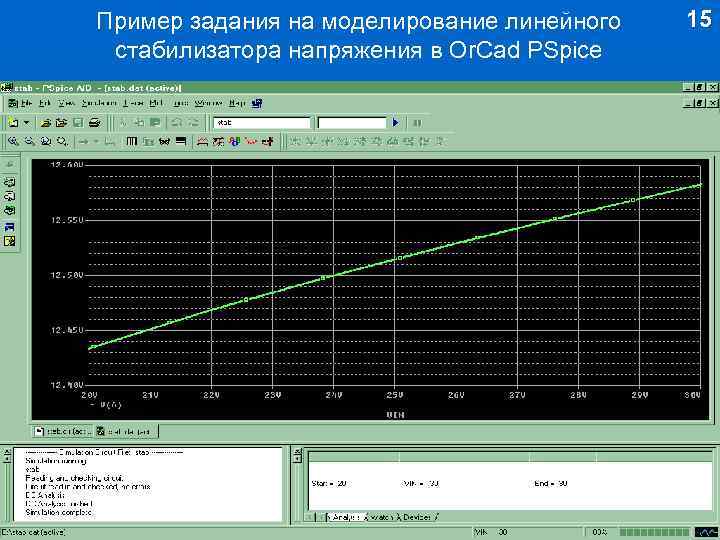Open the Edit menu
This screenshot has width=720, height=540.
pos(45,103)
